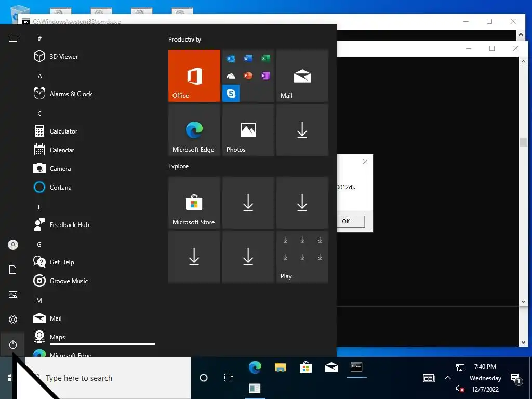Viewport: 532px width, 399px height.
Task: Click the 'A' letter header
Action: click(39, 76)
